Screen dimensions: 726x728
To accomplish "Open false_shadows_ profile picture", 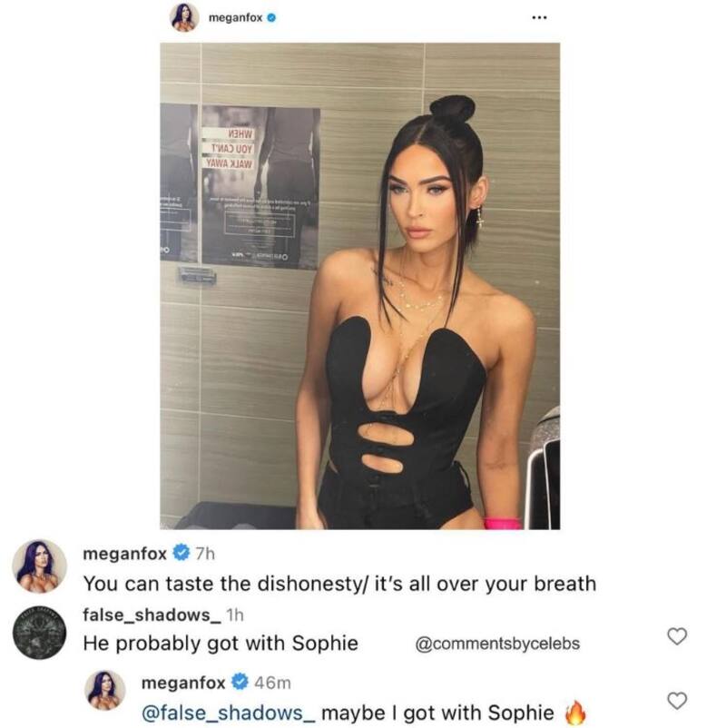I will coord(39,633).
